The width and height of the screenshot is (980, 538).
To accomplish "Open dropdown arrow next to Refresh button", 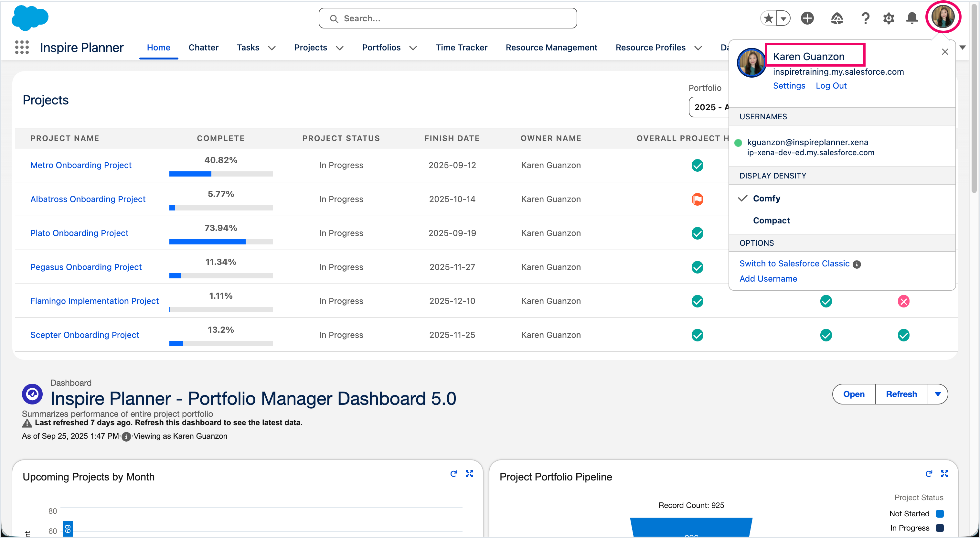I will coord(938,394).
